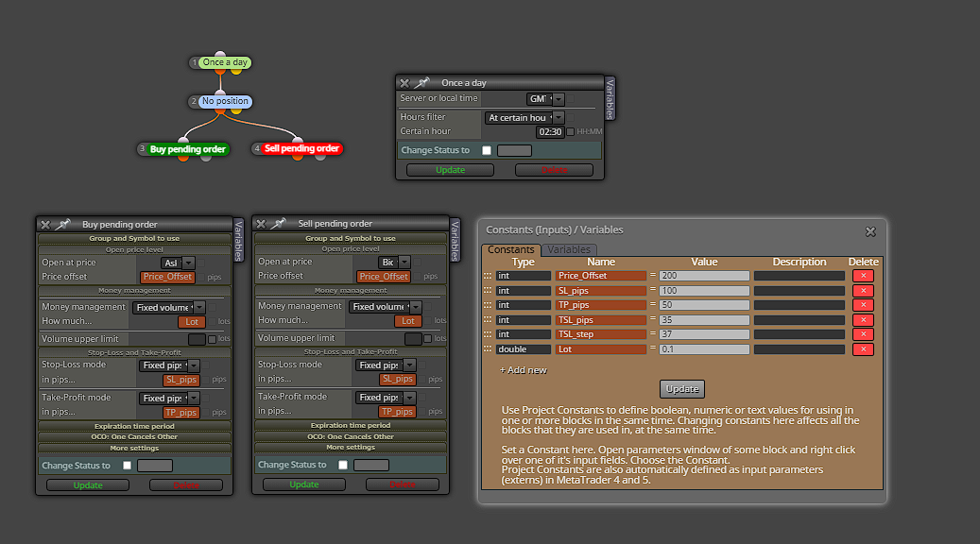980x544 pixels.
Task: Click gray output connector of Sell pending order node
Action: 320,156
